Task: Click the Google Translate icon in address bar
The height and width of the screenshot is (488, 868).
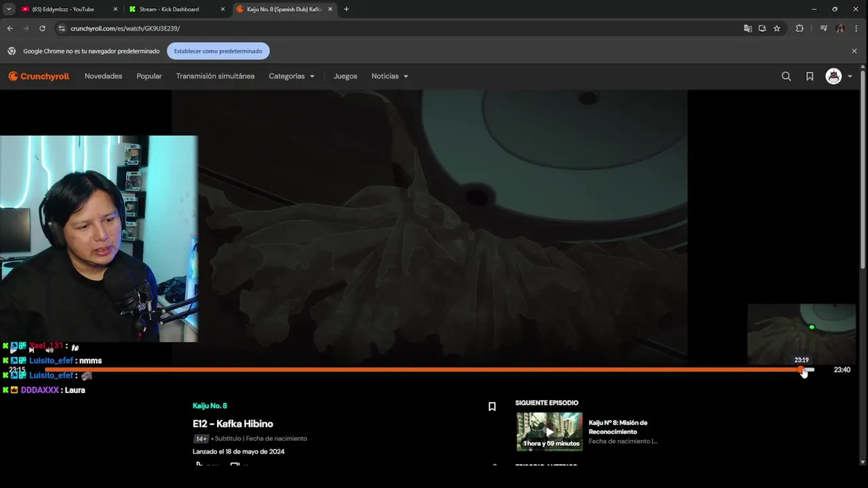Action: pos(748,28)
